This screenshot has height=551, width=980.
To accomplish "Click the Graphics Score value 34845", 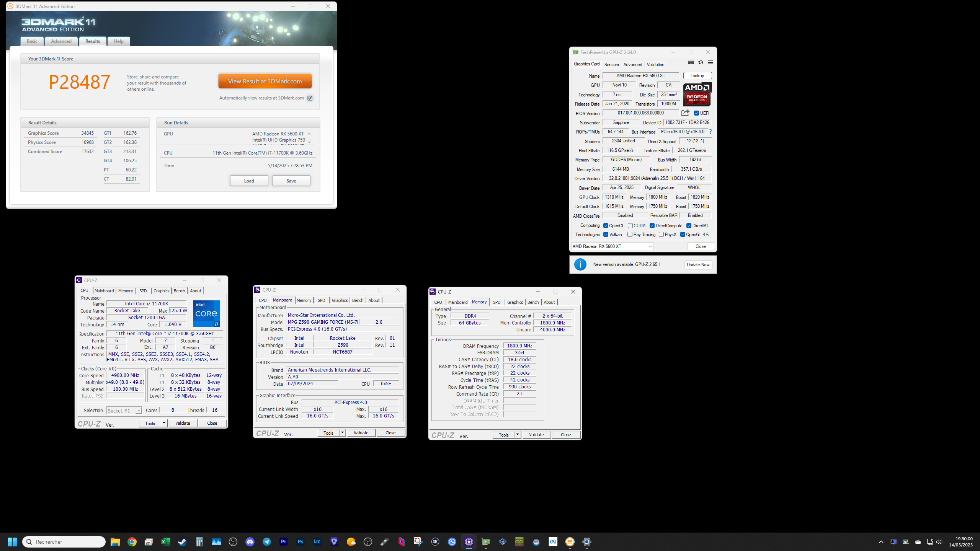I will point(87,133).
